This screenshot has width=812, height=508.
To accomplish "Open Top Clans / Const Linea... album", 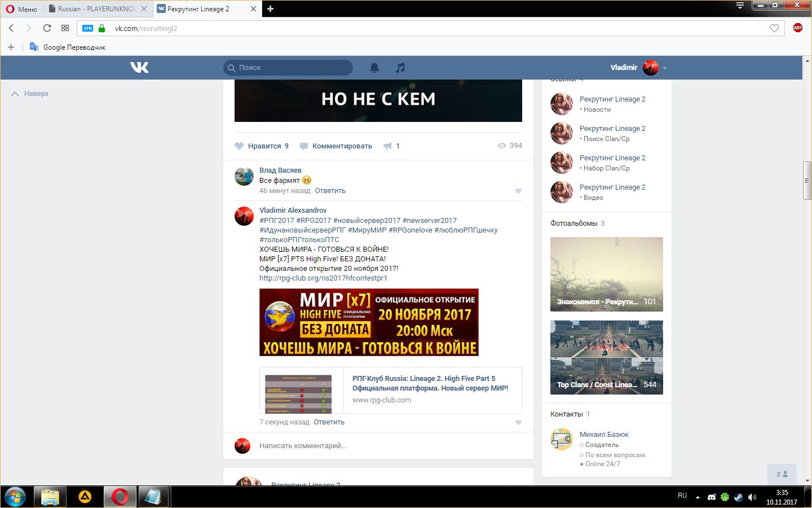I will pos(607,357).
